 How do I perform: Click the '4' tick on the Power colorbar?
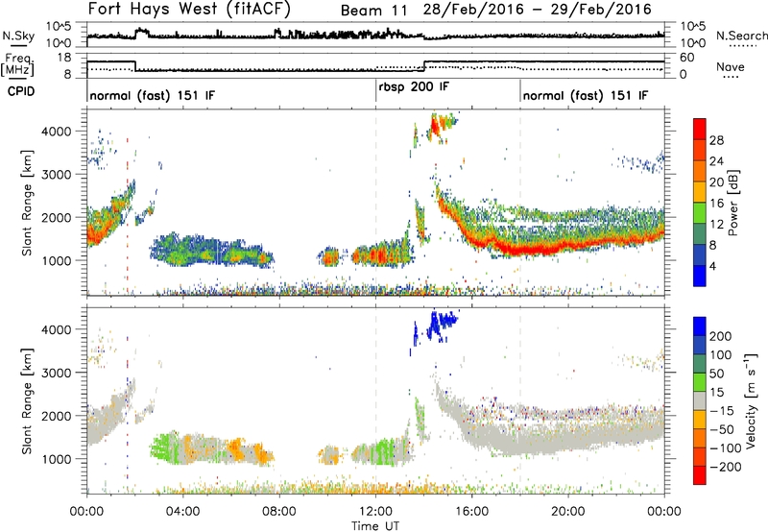point(712,266)
